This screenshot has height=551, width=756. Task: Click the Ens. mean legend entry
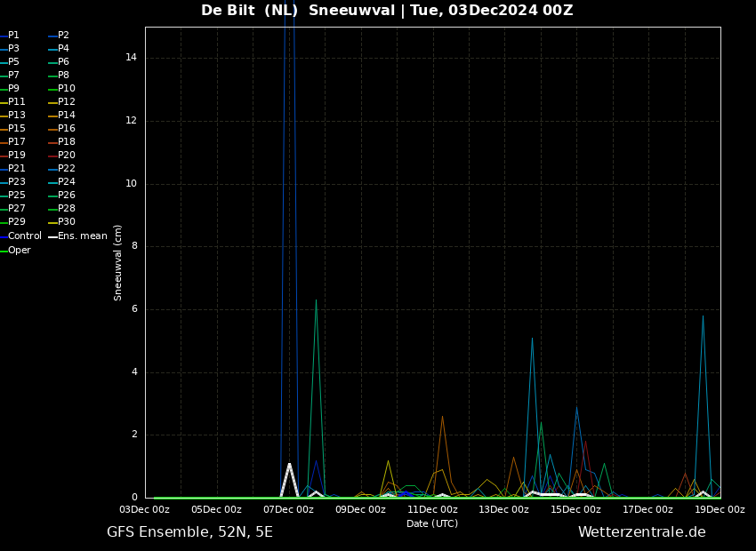click(77, 236)
